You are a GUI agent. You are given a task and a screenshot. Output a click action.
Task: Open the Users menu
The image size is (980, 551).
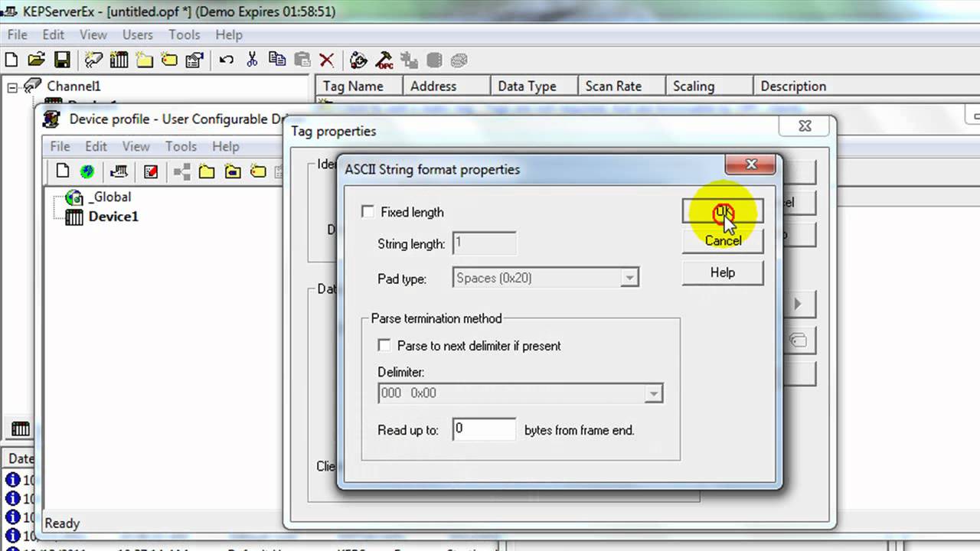(138, 34)
